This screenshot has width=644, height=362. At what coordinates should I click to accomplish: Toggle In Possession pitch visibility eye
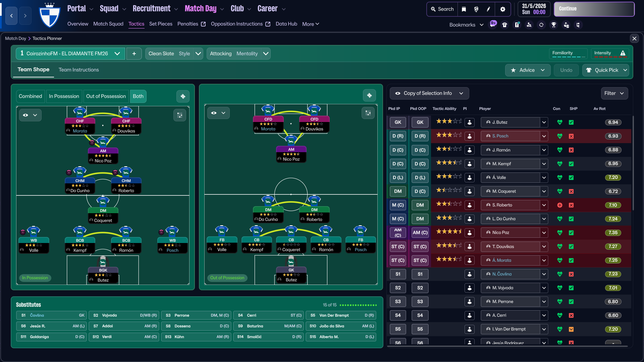point(25,115)
